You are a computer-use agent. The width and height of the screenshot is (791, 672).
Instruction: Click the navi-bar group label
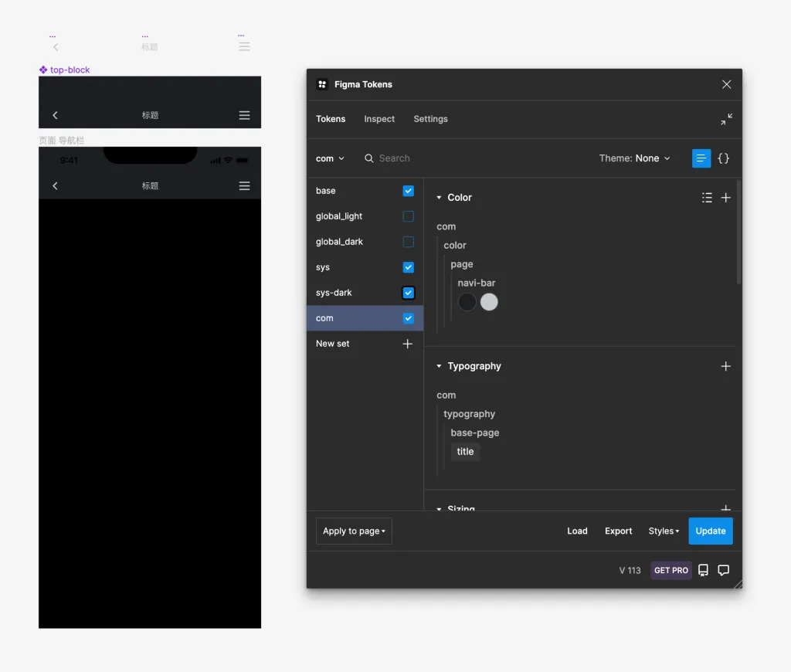point(476,283)
